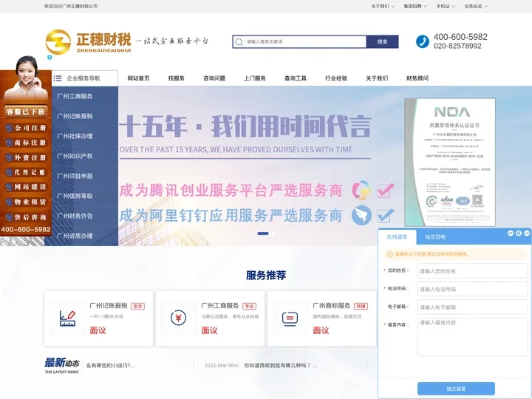Click 代理记账 in floating sidebar

point(26,172)
